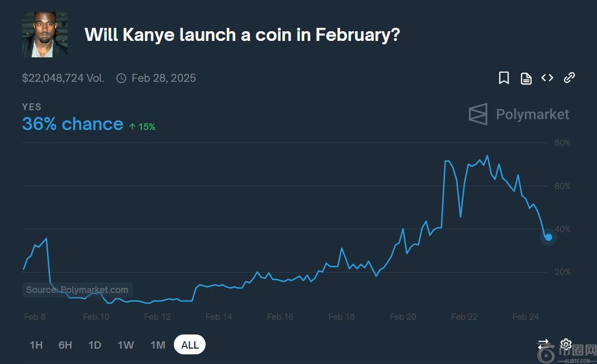This screenshot has height=364, width=597.
Task: Click the Feb 28, 2025 end date
Action: point(164,78)
